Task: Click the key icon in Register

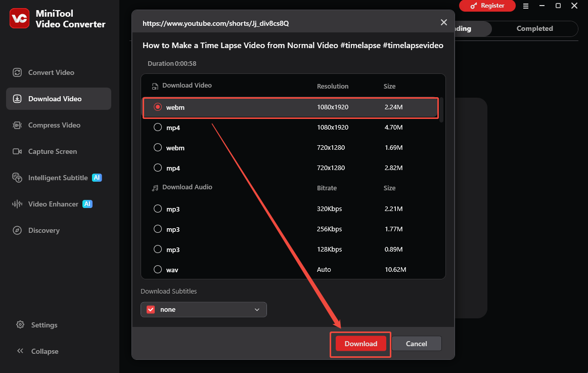Action: 474,6
